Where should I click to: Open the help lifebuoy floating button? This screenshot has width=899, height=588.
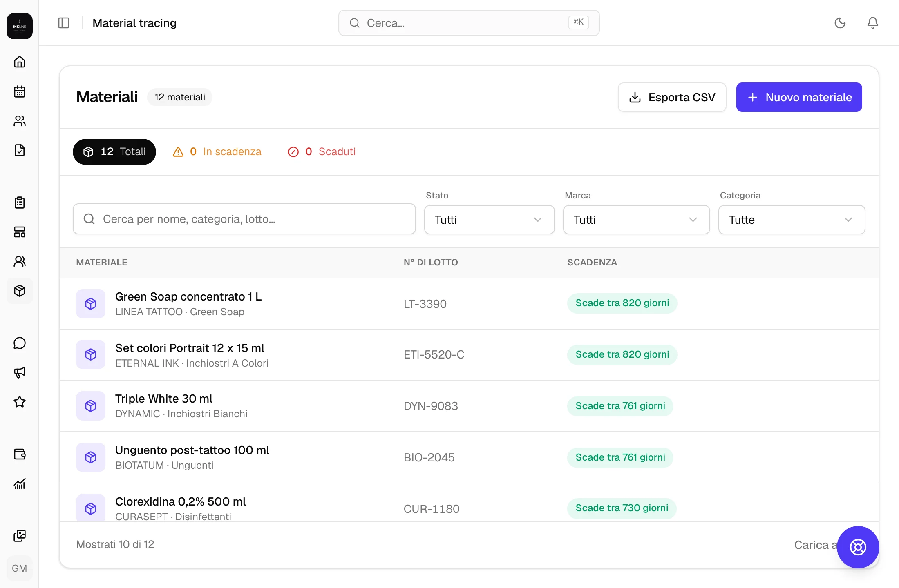(858, 547)
